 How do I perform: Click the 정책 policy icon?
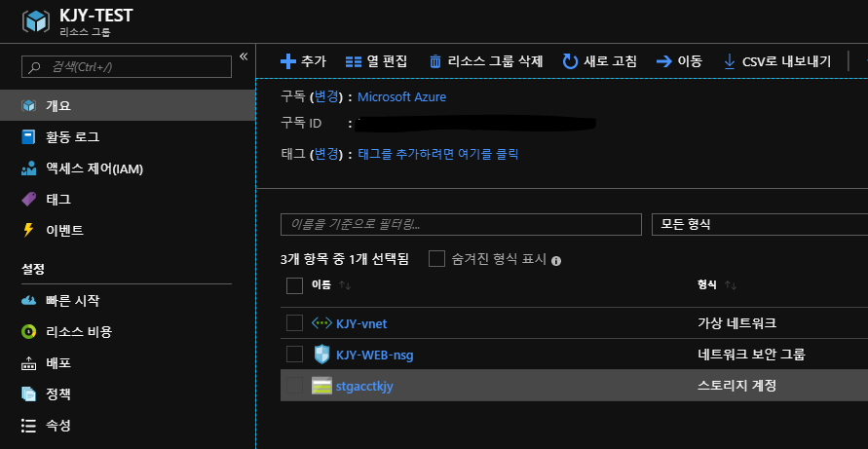[28, 394]
